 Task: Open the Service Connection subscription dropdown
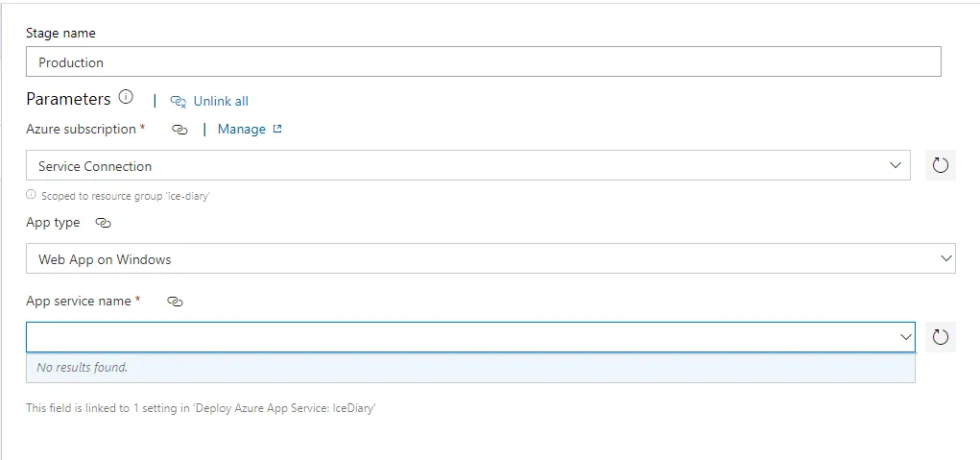click(461, 165)
